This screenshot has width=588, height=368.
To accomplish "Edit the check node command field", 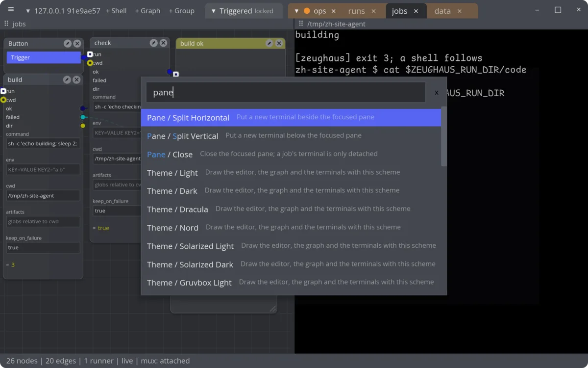I will [x=117, y=106].
